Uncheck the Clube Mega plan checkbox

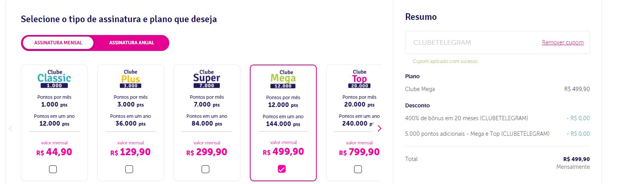[282, 169]
